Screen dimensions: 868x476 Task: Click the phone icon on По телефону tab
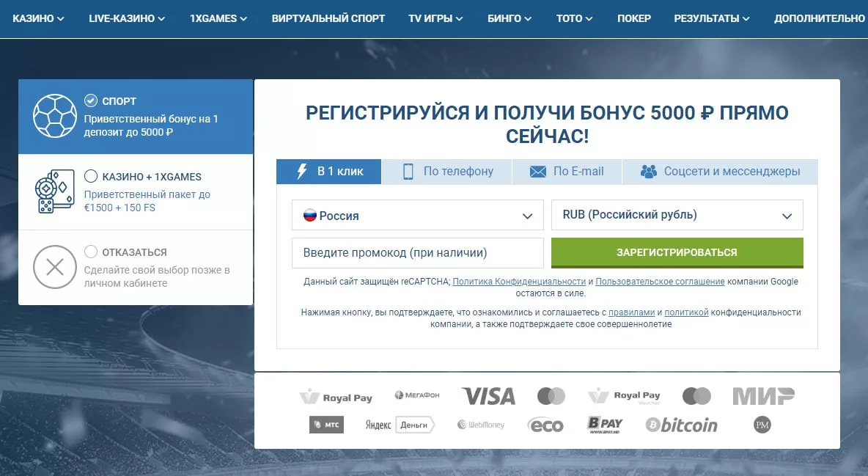click(408, 171)
